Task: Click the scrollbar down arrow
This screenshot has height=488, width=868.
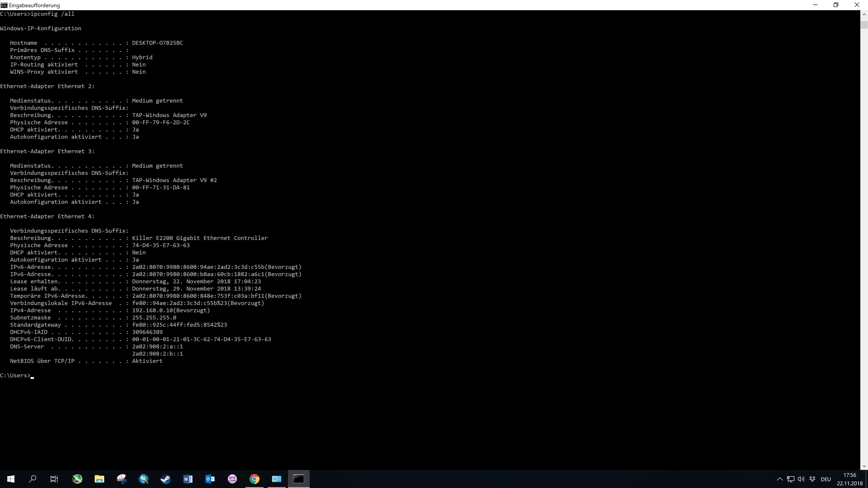Action: click(864, 467)
